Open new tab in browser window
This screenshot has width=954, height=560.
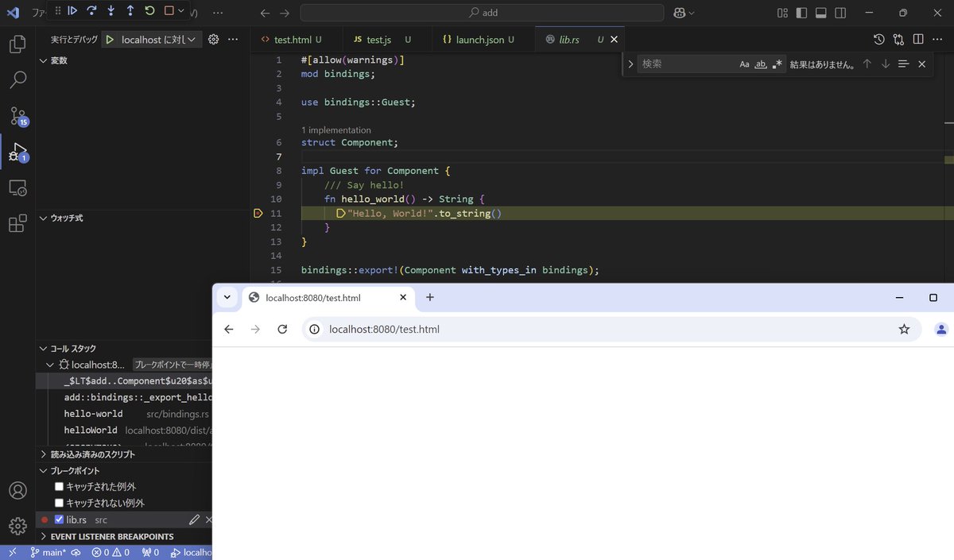[430, 297]
